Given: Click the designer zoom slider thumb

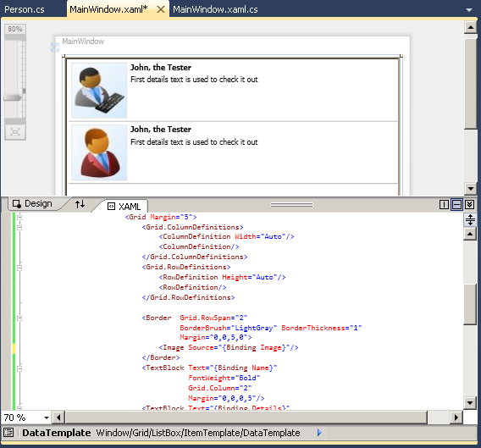Looking at the screenshot, I should (x=13, y=97).
